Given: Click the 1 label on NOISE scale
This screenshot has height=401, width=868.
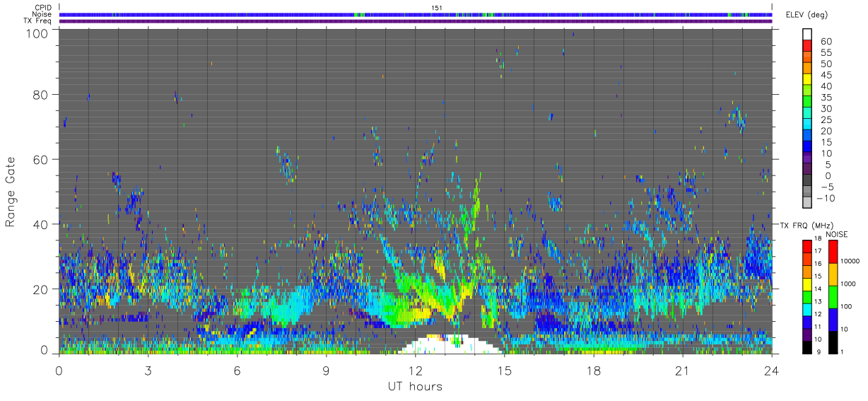Looking at the screenshot, I should click(843, 352).
